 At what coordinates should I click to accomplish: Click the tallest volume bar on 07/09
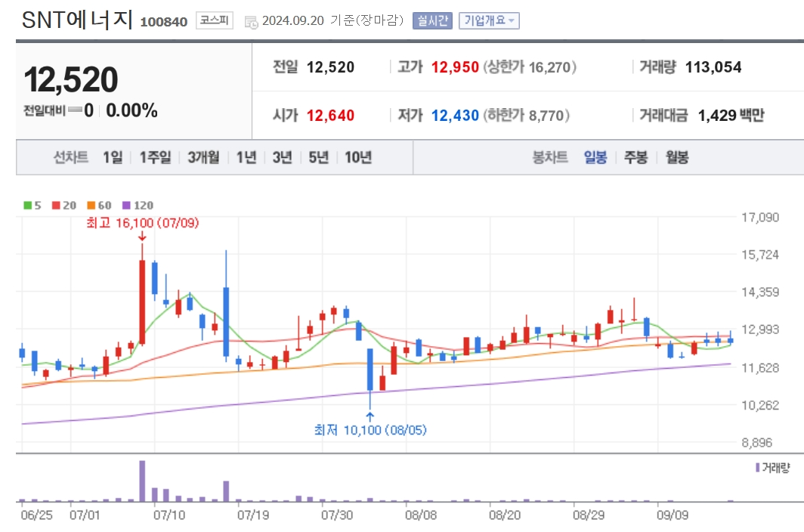tap(142, 481)
